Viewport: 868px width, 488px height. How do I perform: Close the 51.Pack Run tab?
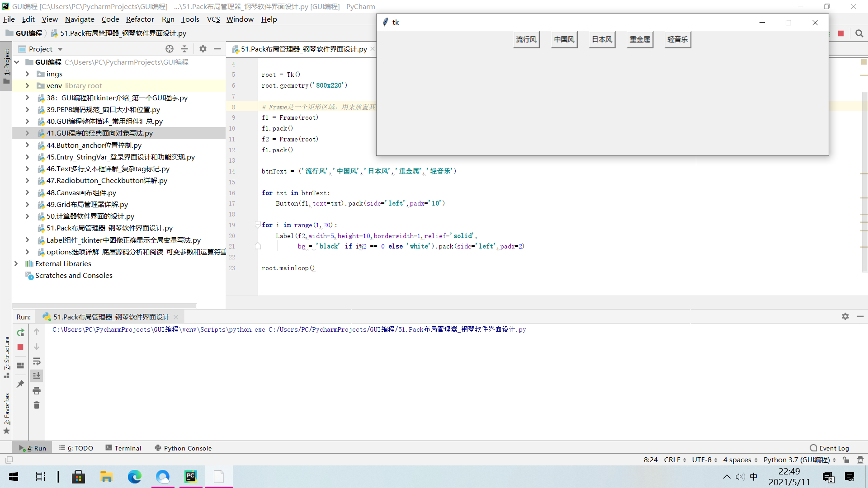(176, 317)
